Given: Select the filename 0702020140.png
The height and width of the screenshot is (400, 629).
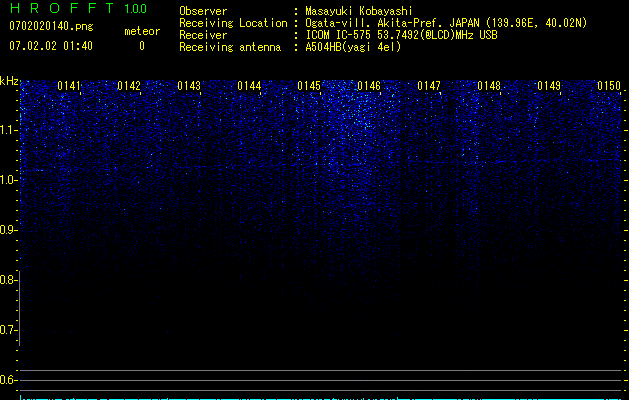Looking at the screenshot, I should point(51,26).
